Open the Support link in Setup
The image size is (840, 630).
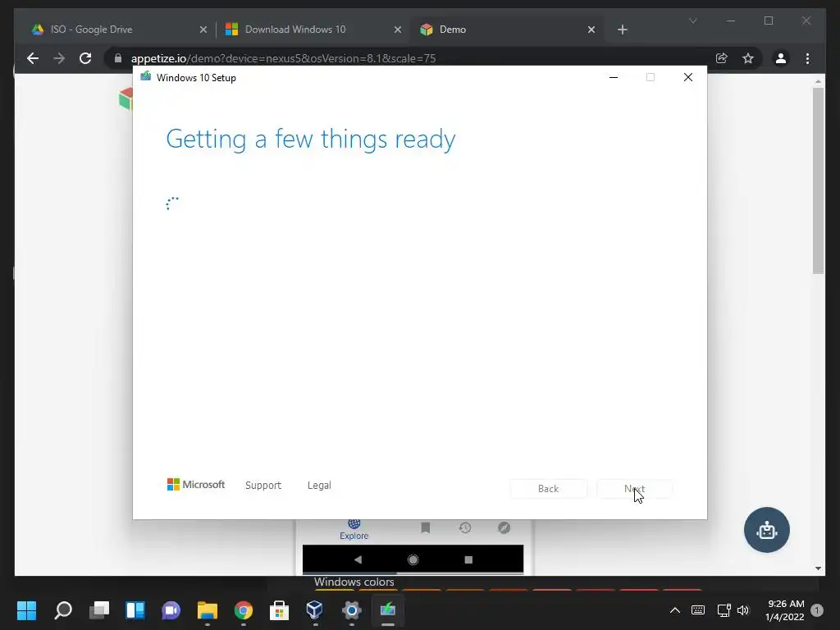(x=263, y=486)
